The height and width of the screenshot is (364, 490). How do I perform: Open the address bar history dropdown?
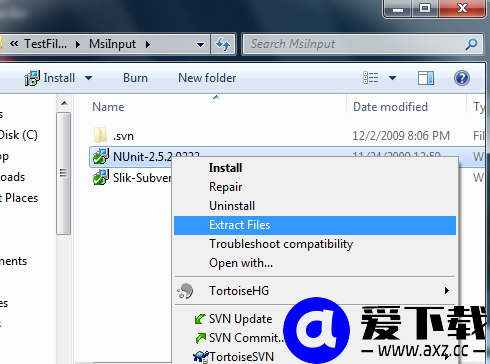(200, 44)
